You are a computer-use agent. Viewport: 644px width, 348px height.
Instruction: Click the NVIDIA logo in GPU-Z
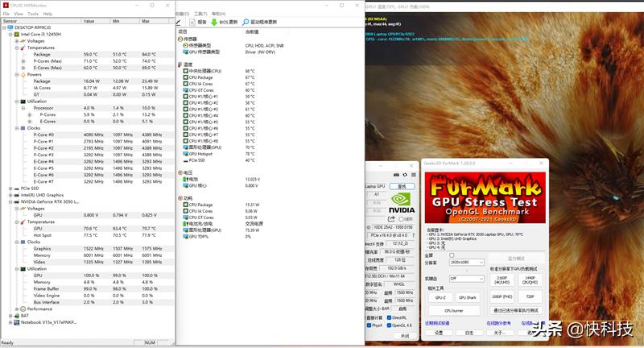point(401,203)
